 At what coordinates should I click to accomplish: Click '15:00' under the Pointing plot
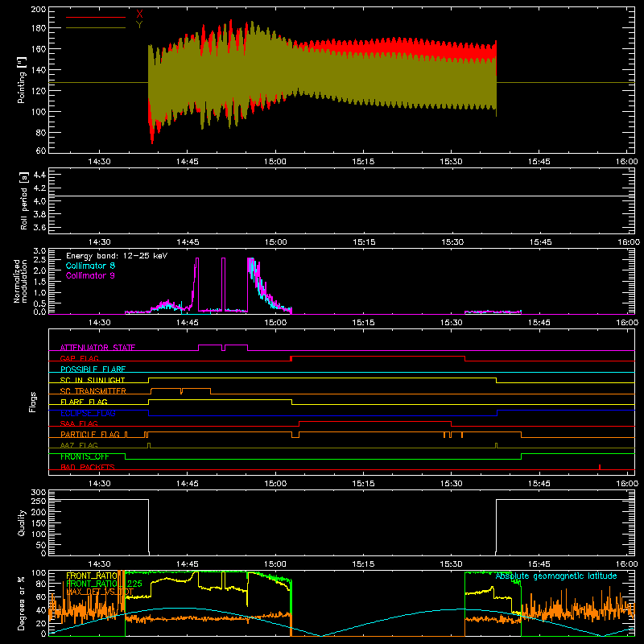[x=275, y=162]
